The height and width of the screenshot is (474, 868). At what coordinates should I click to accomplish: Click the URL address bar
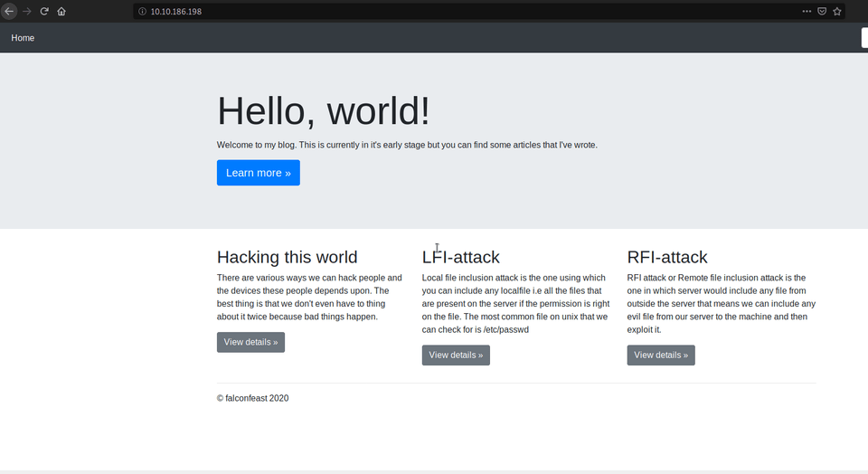click(452, 11)
